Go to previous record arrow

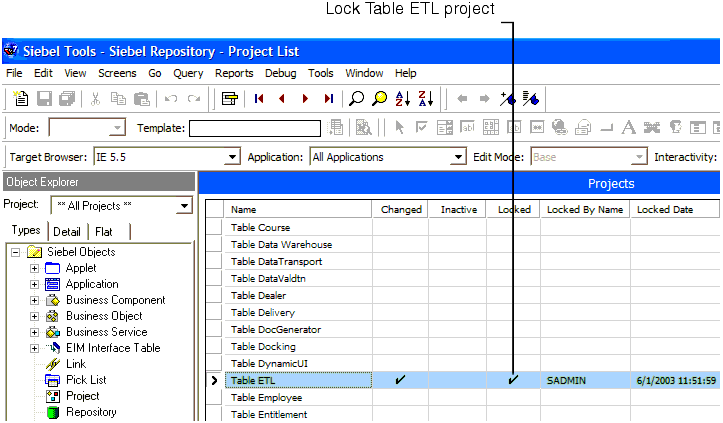pos(282,98)
